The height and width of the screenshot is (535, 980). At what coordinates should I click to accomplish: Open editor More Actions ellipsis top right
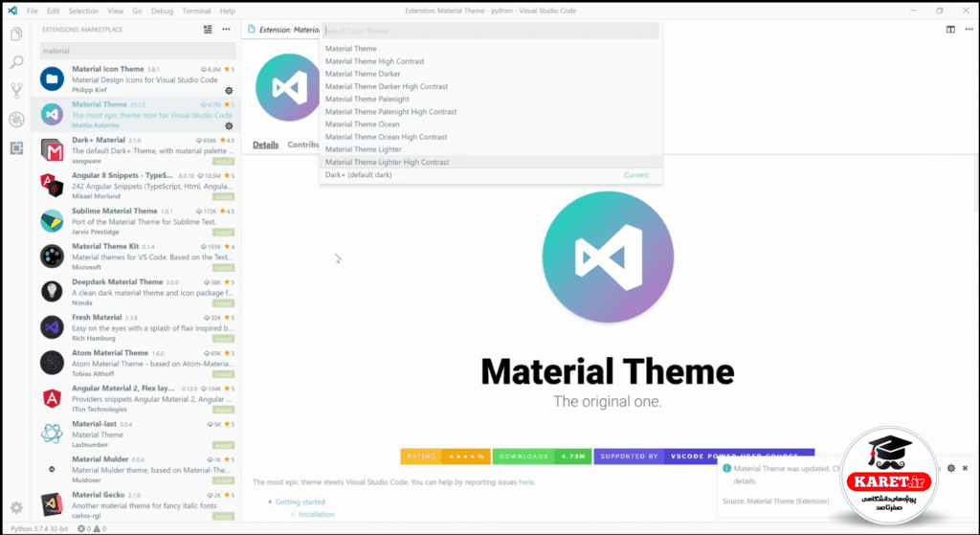coord(969,30)
